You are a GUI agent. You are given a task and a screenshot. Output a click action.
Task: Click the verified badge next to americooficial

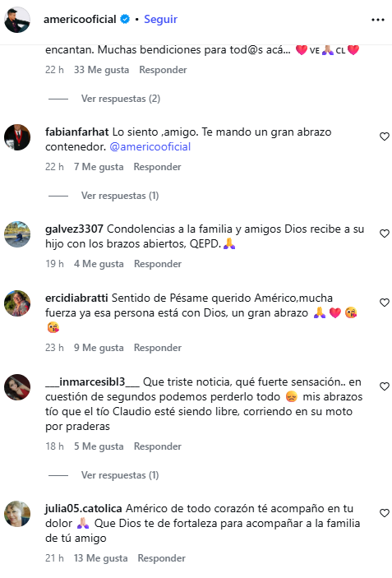pyautogui.click(x=125, y=19)
